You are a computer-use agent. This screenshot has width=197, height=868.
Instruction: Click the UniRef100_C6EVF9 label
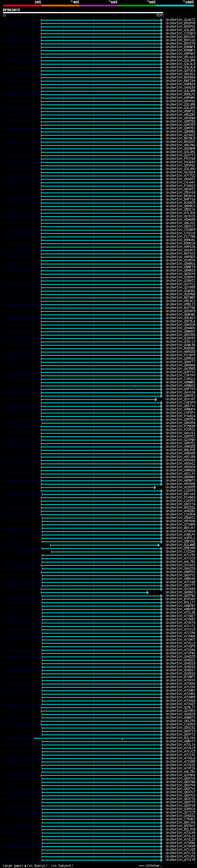[x=180, y=403]
